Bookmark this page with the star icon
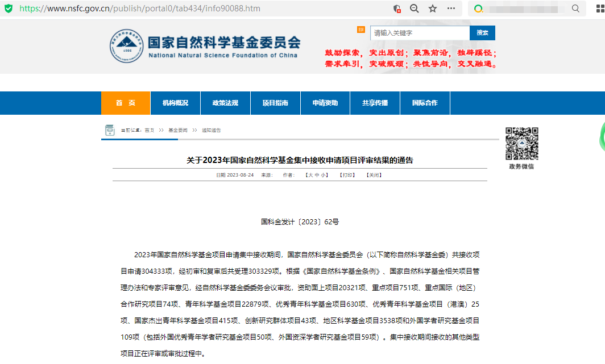The width and height of the screenshot is (605, 364). click(x=433, y=9)
